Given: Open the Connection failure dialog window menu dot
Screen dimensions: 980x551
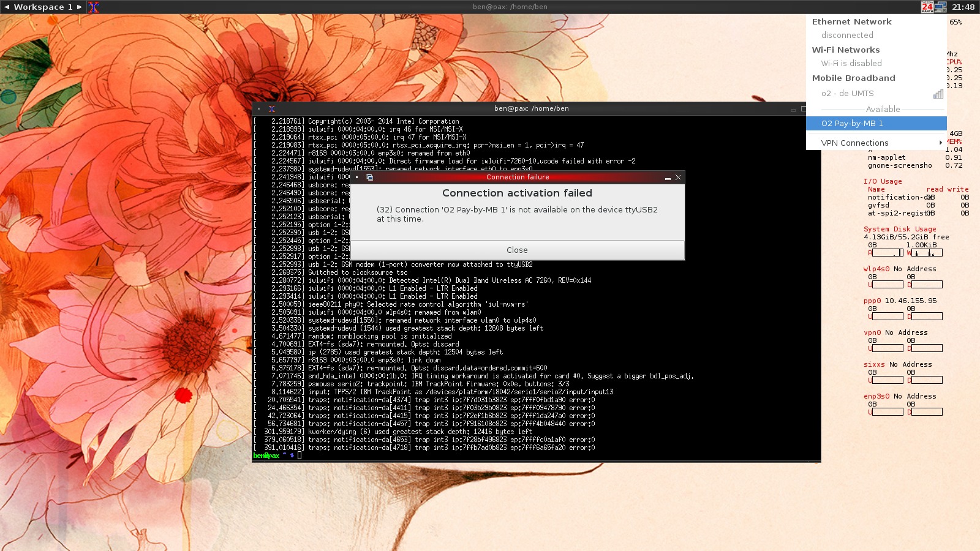Looking at the screenshot, I should [357, 177].
